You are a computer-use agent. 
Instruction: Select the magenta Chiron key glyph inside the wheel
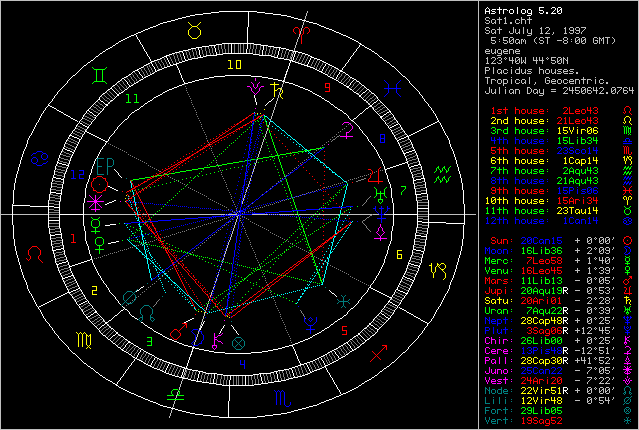pos(218,341)
